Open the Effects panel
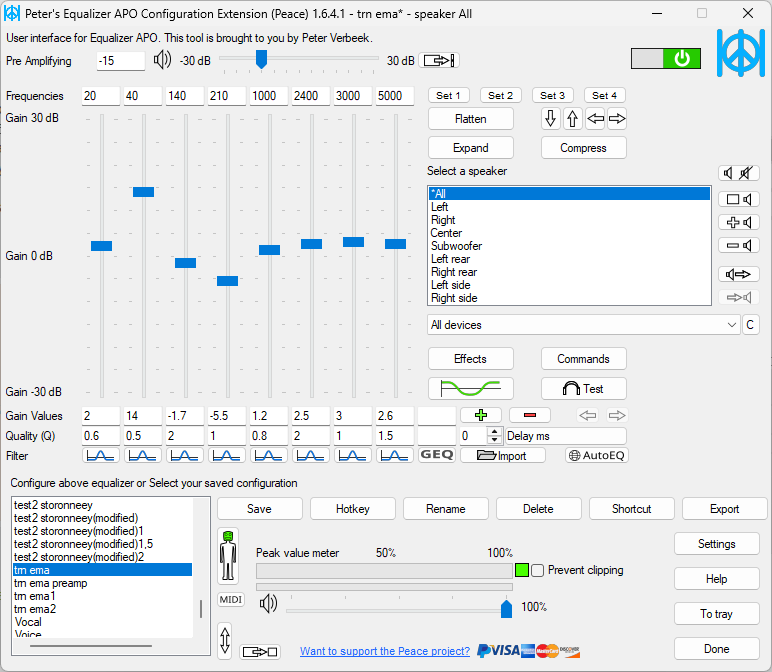 pyautogui.click(x=471, y=359)
